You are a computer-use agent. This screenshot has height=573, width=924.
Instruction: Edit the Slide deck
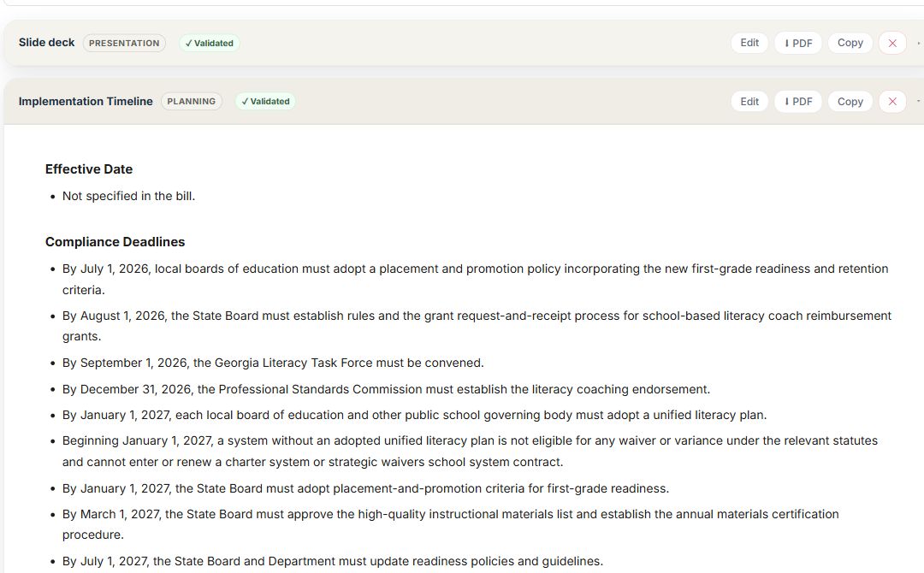click(749, 43)
